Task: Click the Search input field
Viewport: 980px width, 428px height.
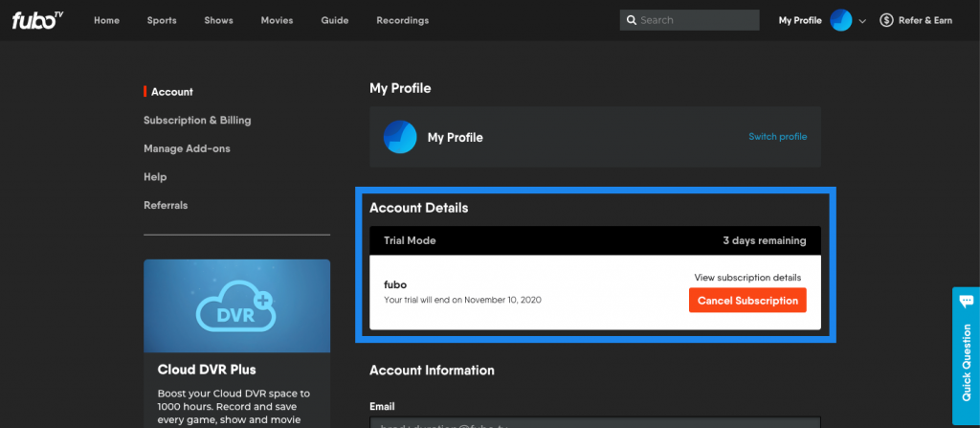Action: pyautogui.click(x=689, y=20)
